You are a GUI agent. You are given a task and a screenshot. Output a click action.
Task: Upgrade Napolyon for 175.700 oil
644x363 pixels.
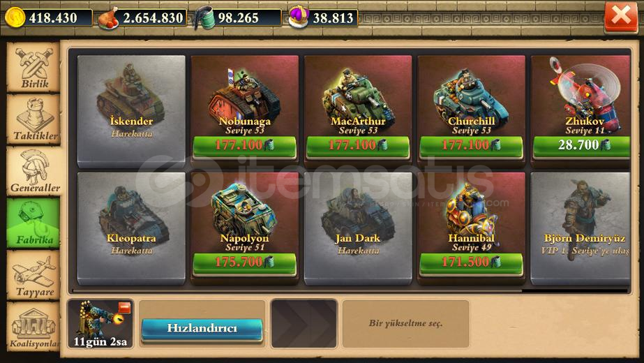[244, 263]
